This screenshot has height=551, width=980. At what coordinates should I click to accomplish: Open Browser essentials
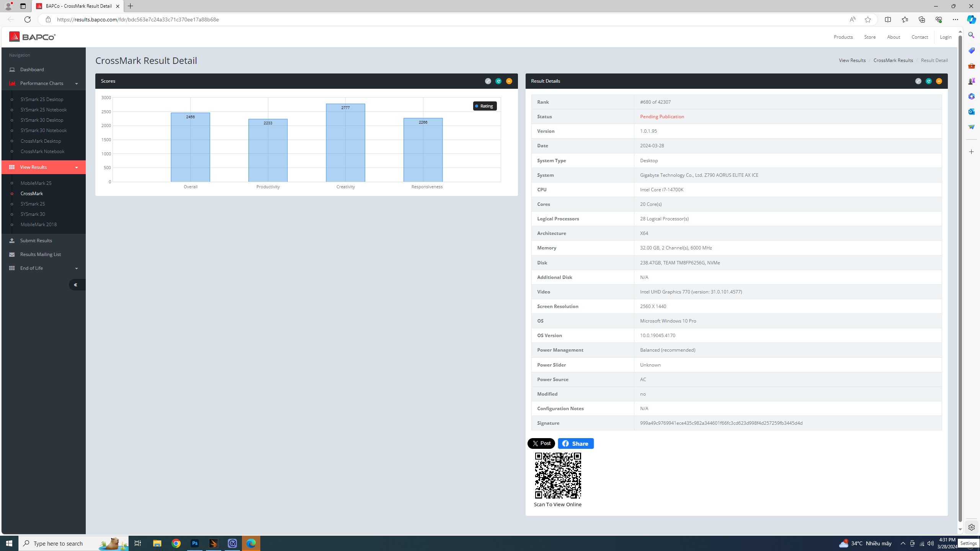[938, 20]
